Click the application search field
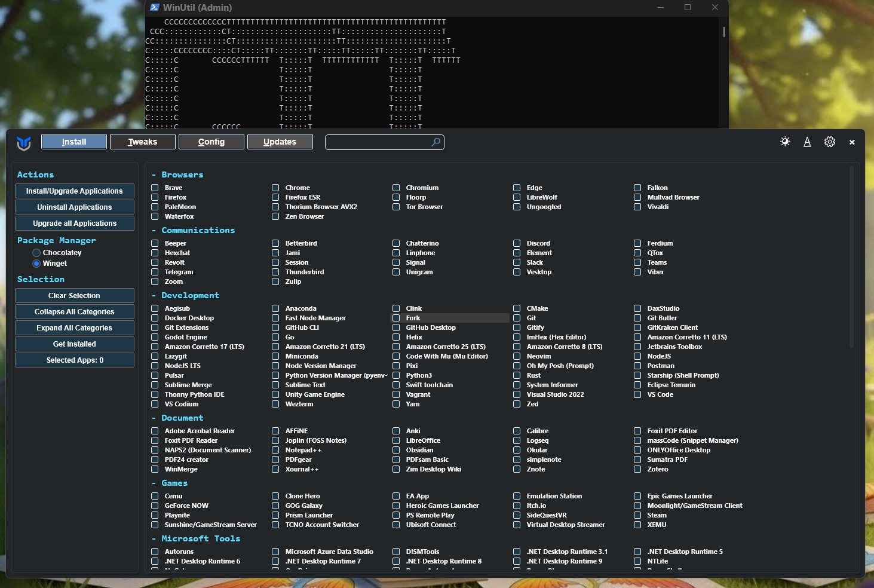 pos(385,142)
